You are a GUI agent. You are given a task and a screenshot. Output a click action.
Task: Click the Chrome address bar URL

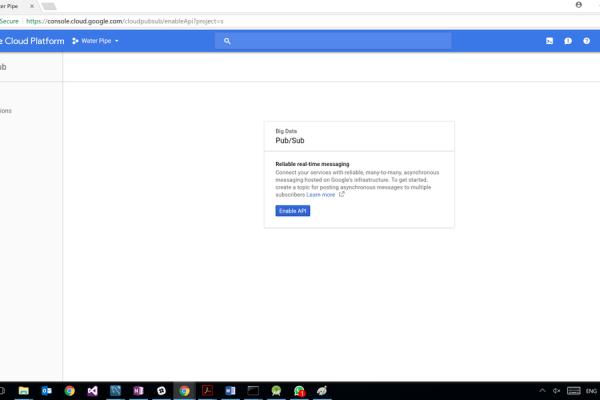[x=125, y=21]
